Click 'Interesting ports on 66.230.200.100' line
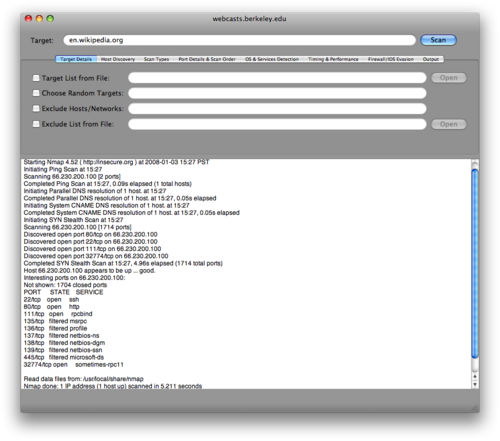500x441 pixels. tap(74, 278)
